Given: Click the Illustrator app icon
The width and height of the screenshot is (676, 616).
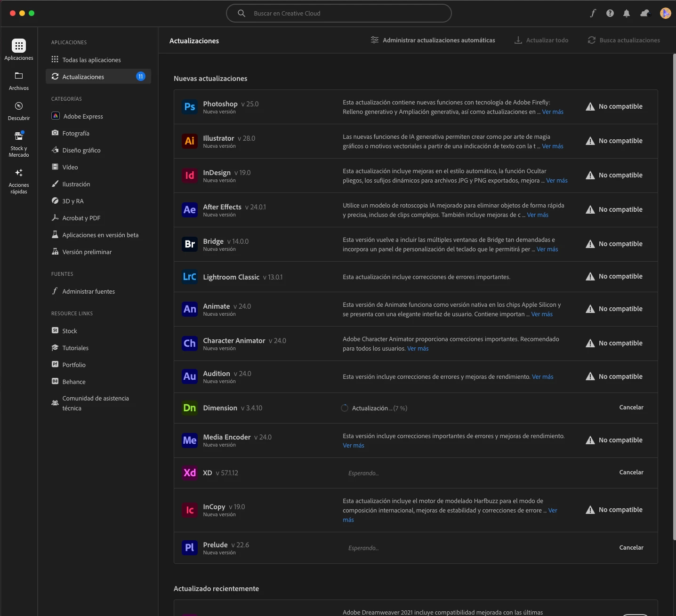Looking at the screenshot, I should point(190,141).
